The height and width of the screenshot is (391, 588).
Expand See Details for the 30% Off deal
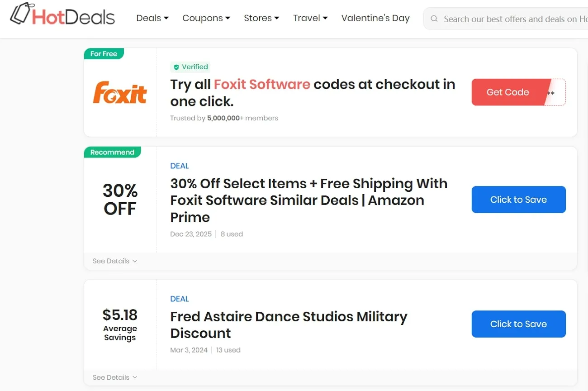(114, 261)
